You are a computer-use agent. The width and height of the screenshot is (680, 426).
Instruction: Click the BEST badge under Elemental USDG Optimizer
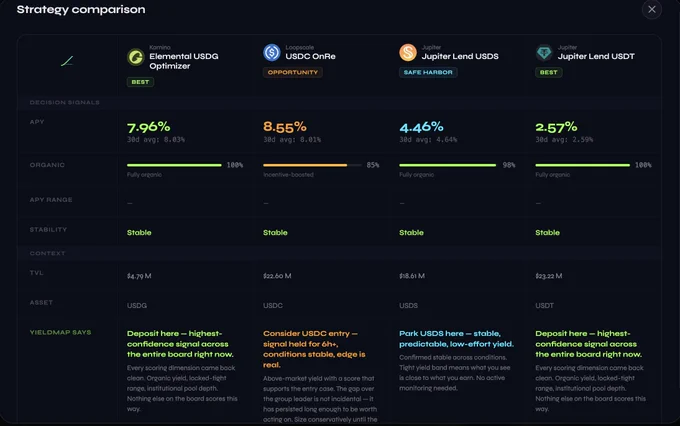point(140,82)
